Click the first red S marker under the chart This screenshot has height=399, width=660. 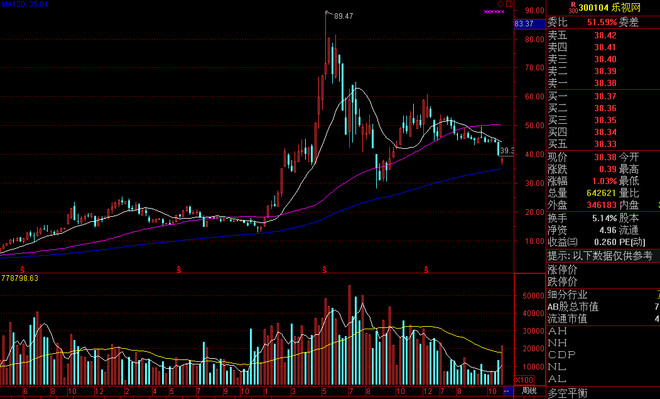point(23,269)
